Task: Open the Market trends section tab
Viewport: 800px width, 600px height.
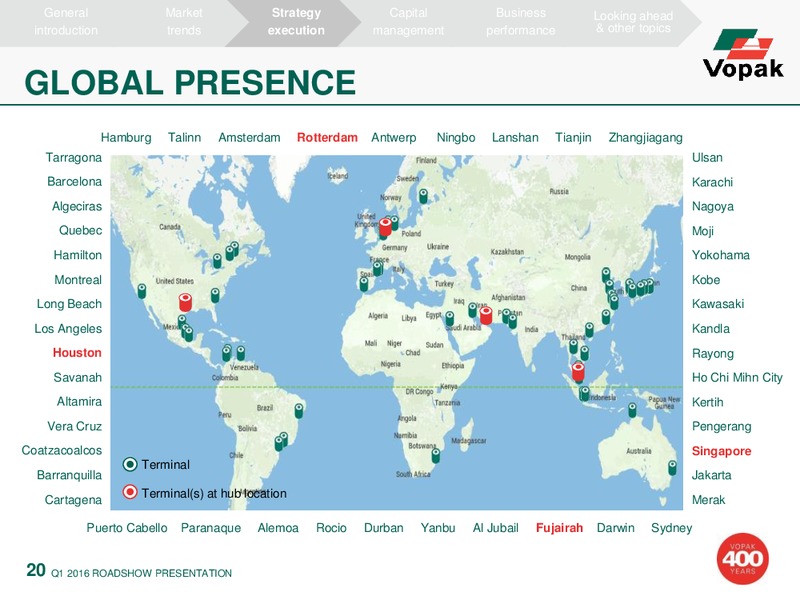Action: tap(184, 21)
